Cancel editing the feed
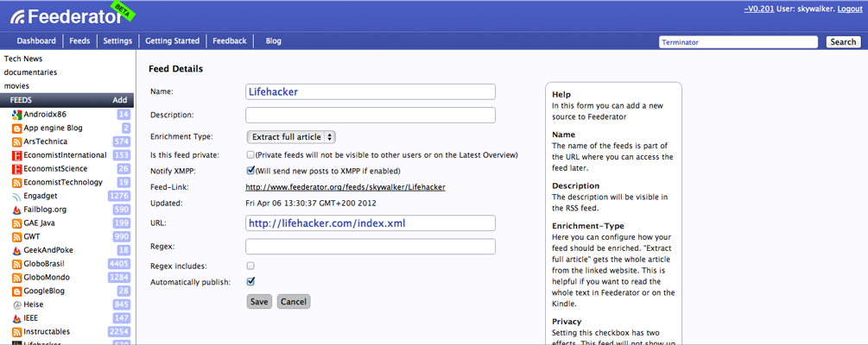Image resolution: width=868 pixels, height=345 pixels. pyautogui.click(x=294, y=301)
